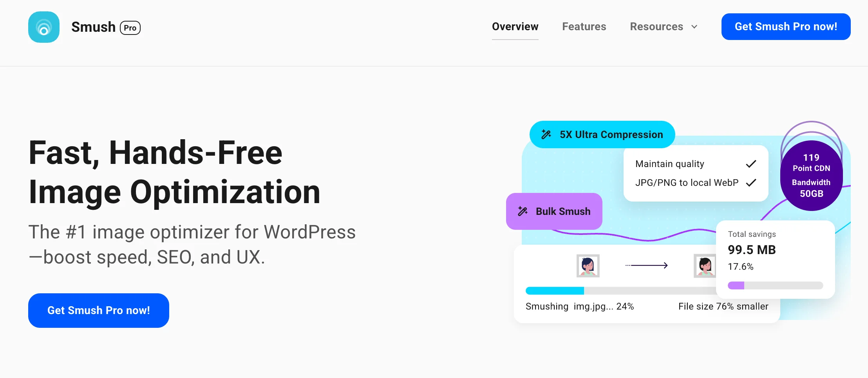The width and height of the screenshot is (868, 378).
Task: Select the magic wand icon on 5X Ultra Compression
Action: click(x=547, y=134)
